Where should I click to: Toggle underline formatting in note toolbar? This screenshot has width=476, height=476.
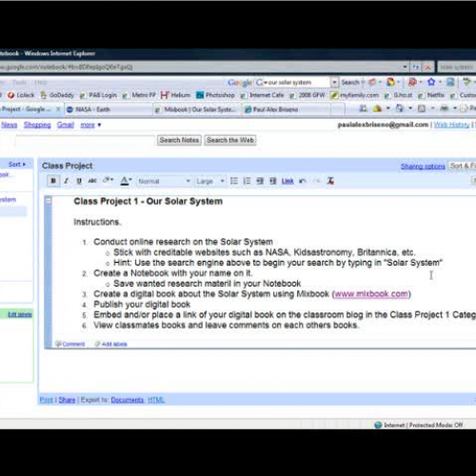pos(79,181)
